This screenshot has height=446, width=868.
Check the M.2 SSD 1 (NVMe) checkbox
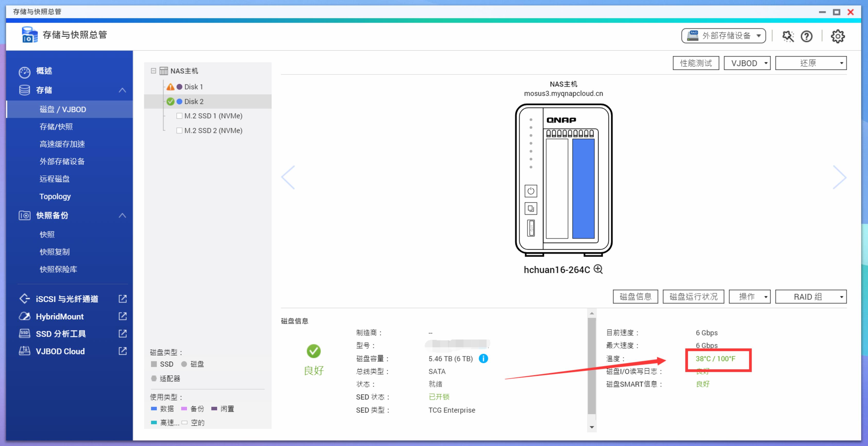click(x=180, y=116)
